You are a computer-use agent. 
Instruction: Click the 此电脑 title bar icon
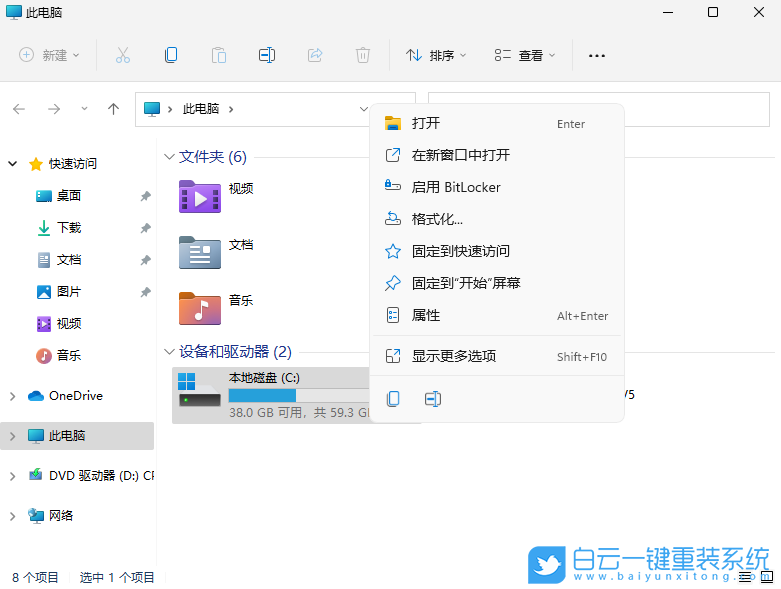14,12
